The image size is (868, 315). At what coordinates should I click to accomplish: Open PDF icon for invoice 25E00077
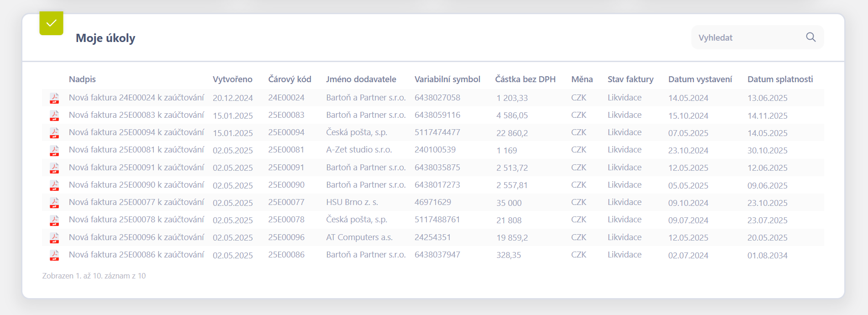[x=54, y=203]
